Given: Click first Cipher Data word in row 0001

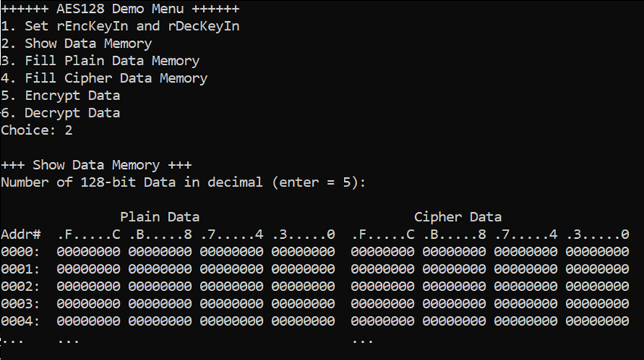Looking at the screenshot, I should [x=383, y=269].
